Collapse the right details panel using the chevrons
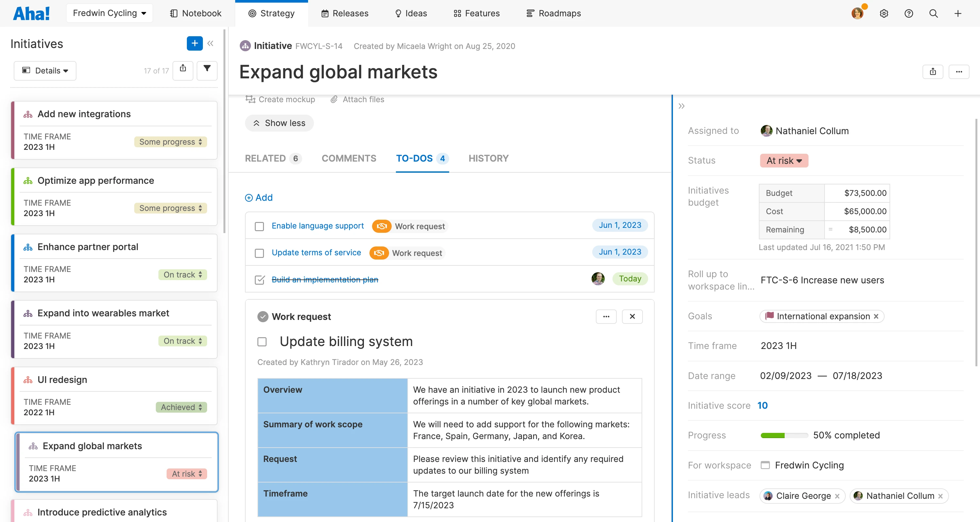This screenshot has width=980, height=522. click(681, 106)
